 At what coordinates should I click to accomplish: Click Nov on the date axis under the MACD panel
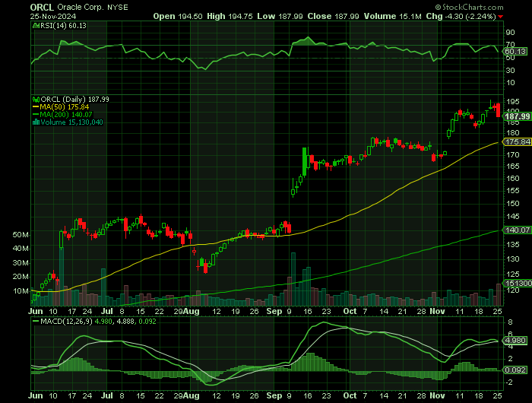click(437, 395)
